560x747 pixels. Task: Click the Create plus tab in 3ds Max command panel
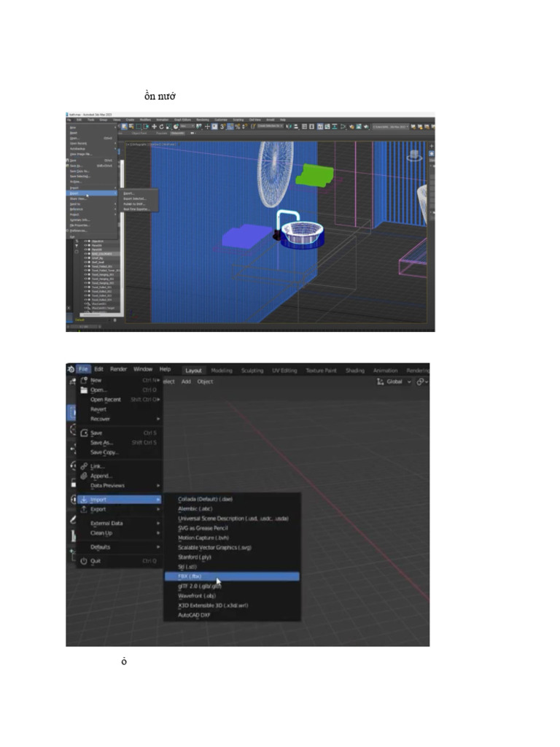click(x=432, y=146)
